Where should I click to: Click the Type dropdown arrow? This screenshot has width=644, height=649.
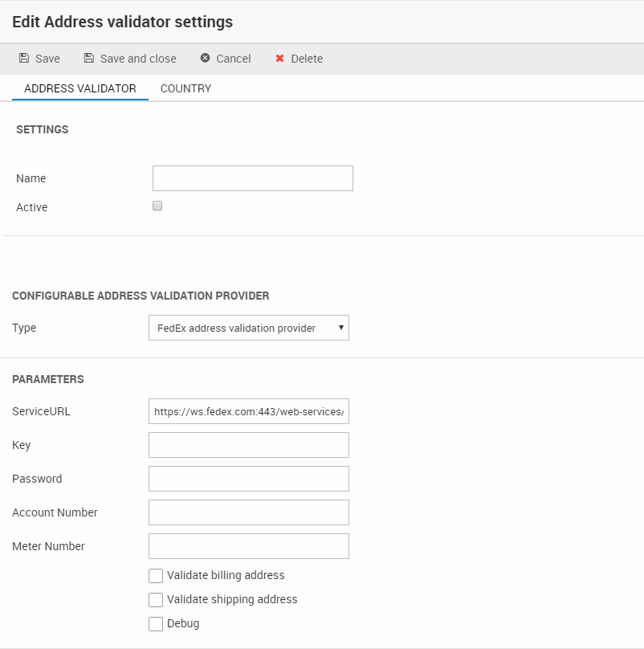coord(341,328)
